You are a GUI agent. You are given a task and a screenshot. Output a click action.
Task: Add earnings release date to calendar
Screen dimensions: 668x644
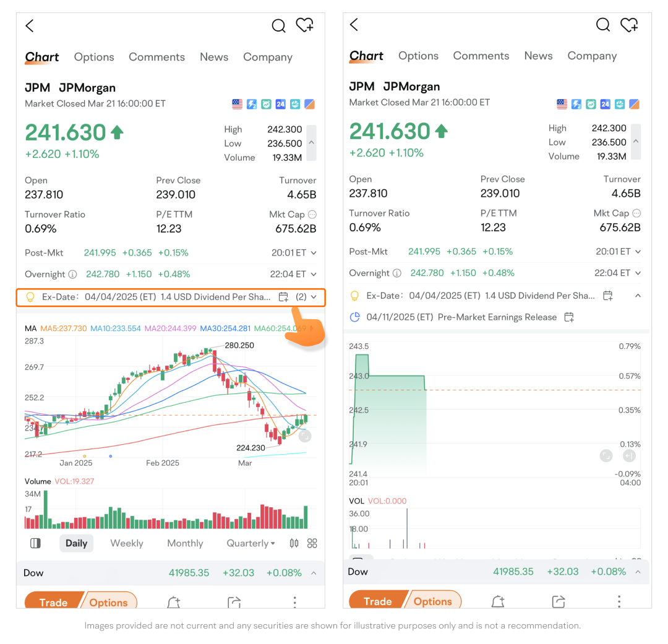click(x=569, y=317)
